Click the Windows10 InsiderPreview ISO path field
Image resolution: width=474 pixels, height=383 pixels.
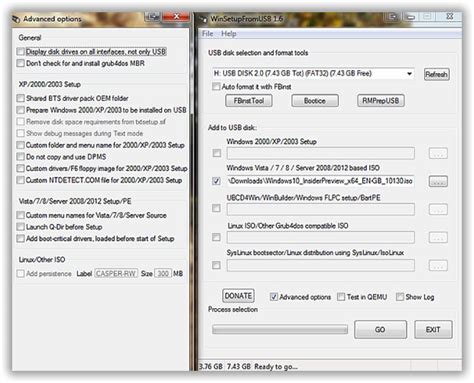(x=321, y=181)
